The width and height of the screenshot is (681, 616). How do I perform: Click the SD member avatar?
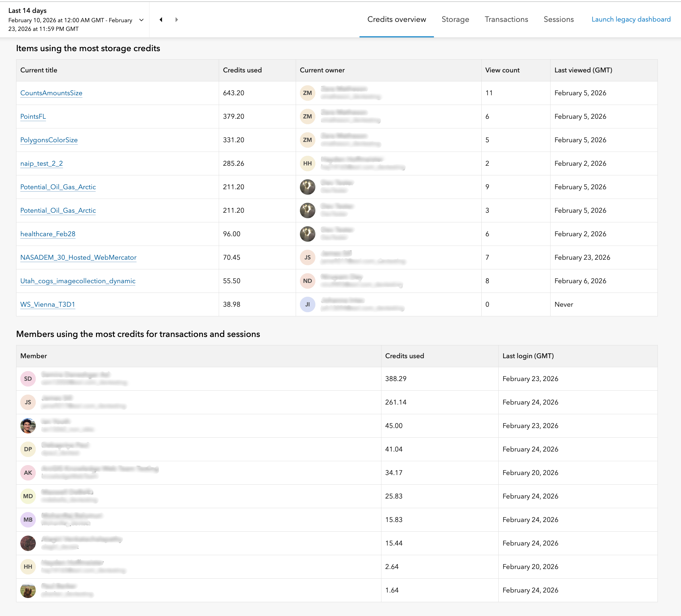tap(28, 379)
